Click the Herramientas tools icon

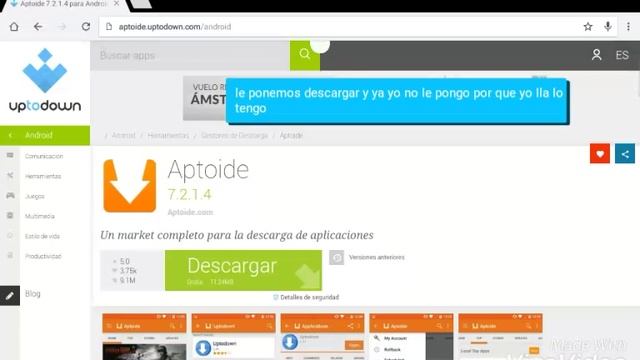tap(10, 175)
